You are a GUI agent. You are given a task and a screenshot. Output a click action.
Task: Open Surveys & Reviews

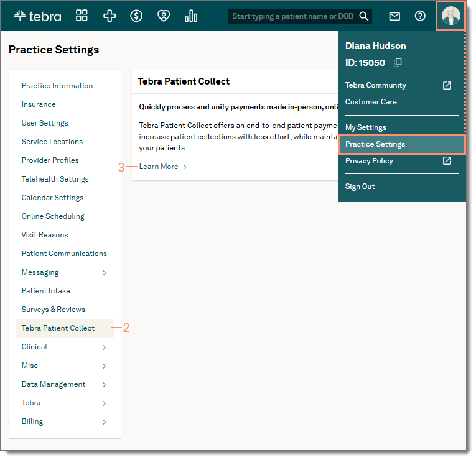point(53,310)
